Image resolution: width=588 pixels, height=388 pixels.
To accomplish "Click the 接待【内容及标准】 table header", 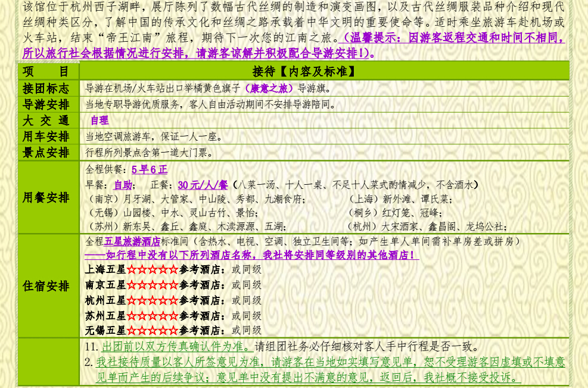I will pos(304,72).
